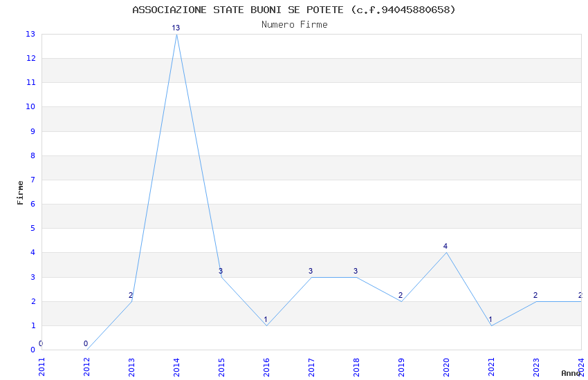This screenshot has height=380, width=588.
Task: Click y-axis tick value 11
Action: [x=30, y=82]
